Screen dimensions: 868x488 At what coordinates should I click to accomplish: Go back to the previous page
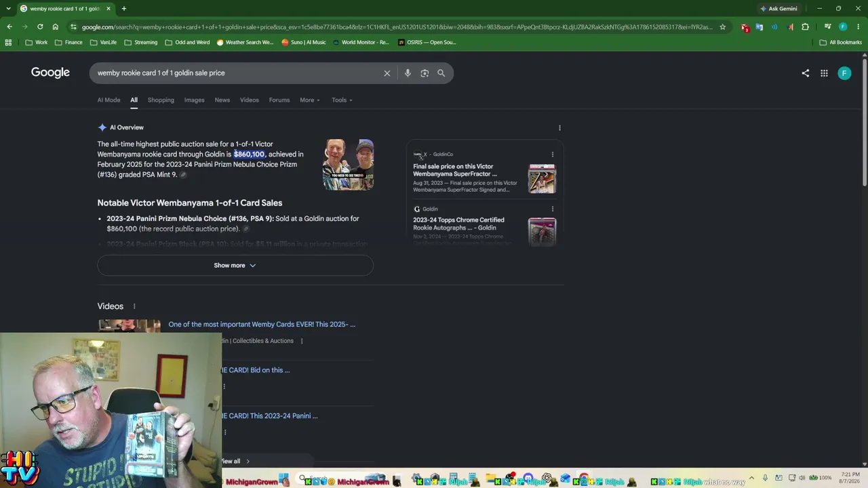click(x=9, y=27)
